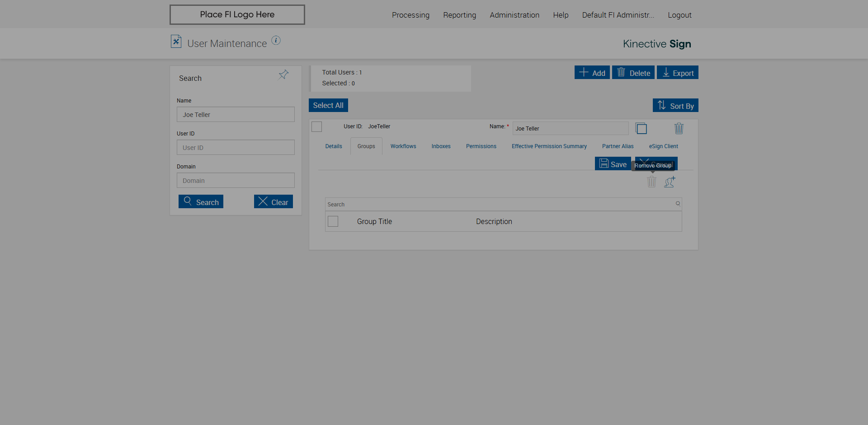Open the Administration menu
The width and height of the screenshot is (868, 425).
coord(514,15)
